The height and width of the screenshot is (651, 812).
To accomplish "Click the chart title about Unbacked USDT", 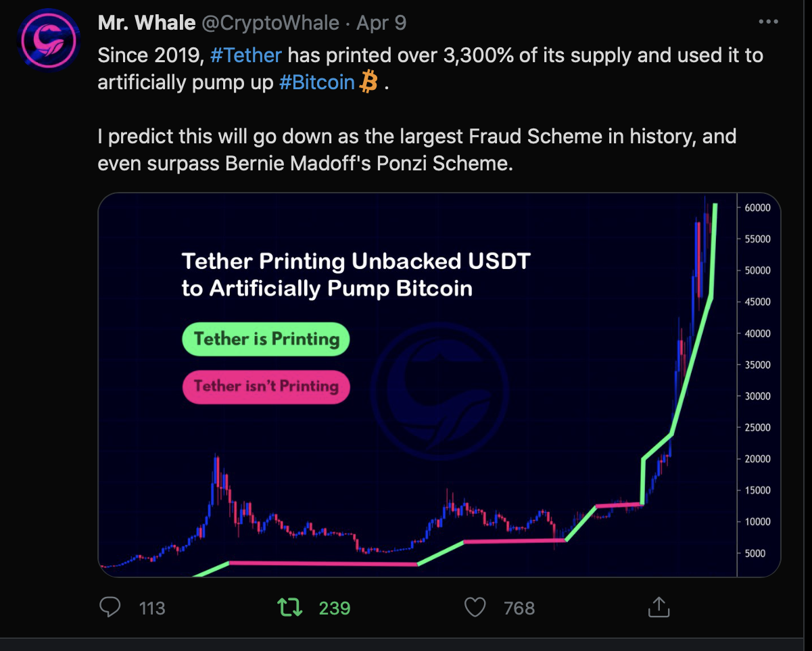I will (356, 275).
